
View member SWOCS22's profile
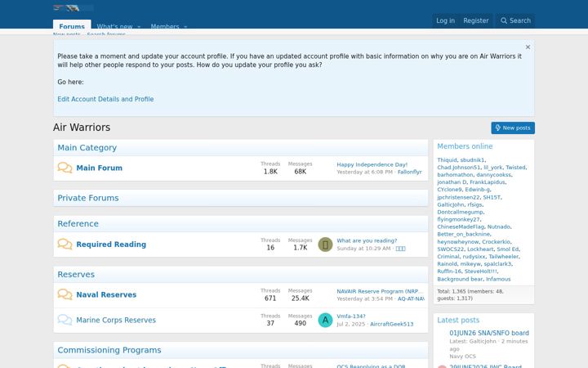[x=450, y=249]
